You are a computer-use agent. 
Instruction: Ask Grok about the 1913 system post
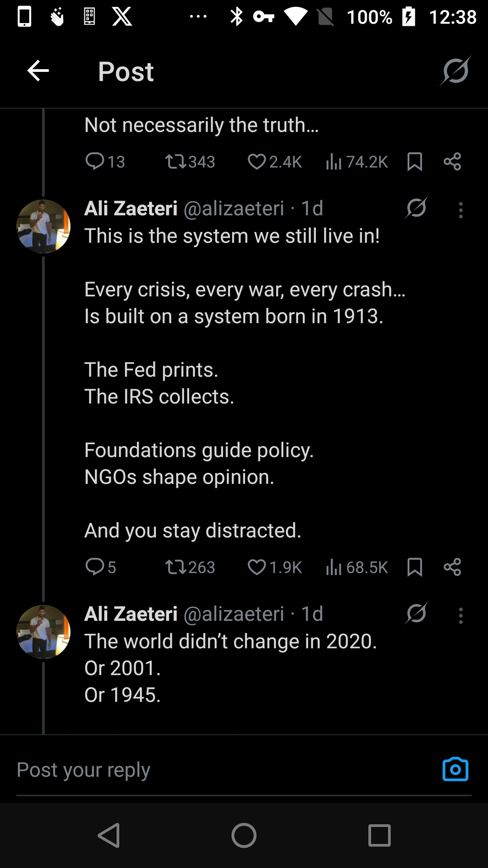(x=416, y=208)
